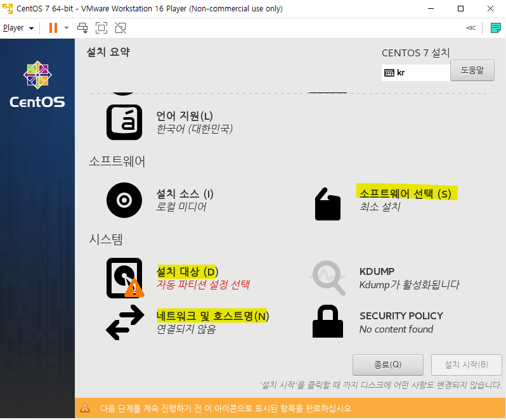Open 언어 지원(L) settings
Viewport: 506px width, 420px height.
pyautogui.click(x=185, y=116)
